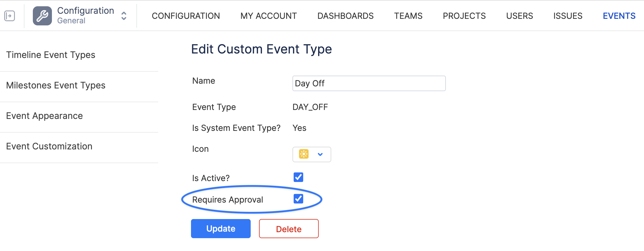Go to MY ACCOUNT tab
This screenshot has width=644, height=251.
tap(269, 16)
